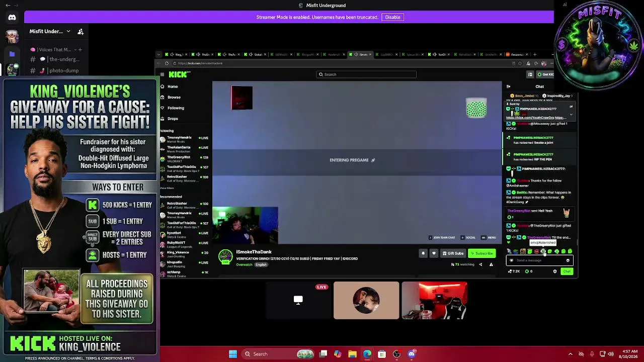Click the notification bell under the stream
The height and width of the screenshot is (362, 644).
(x=423, y=253)
